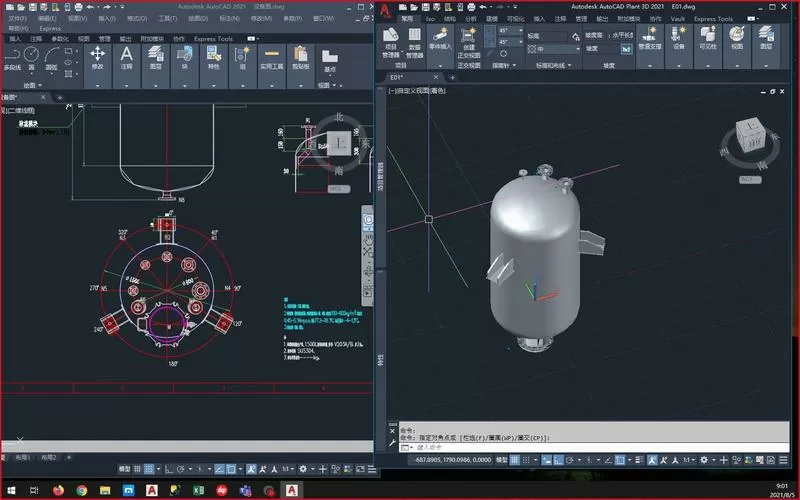Click the Plot printer icon in Plant 3D toolbar
The height and width of the screenshot is (500, 800).
pos(471,7)
